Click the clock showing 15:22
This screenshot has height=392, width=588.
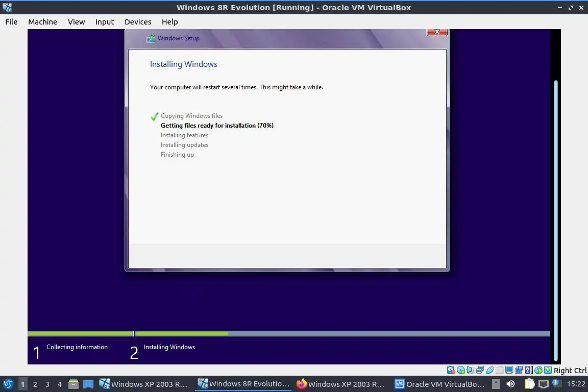[576, 384]
